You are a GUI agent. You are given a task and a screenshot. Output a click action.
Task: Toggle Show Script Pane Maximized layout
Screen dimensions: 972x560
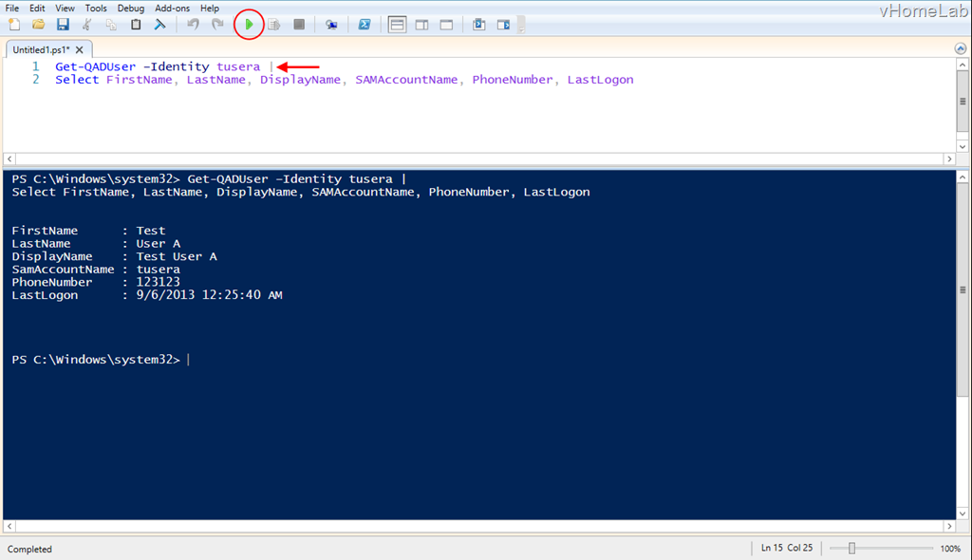coord(446,25)
